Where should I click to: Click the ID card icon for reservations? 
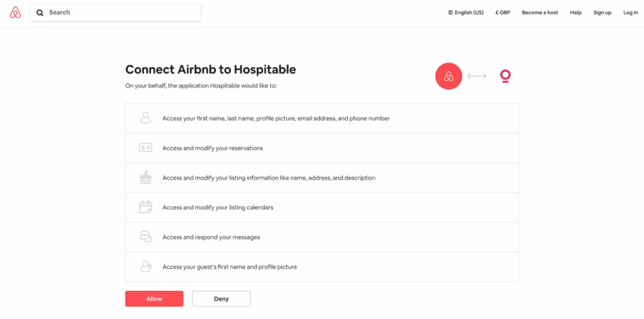pos(145,148)
